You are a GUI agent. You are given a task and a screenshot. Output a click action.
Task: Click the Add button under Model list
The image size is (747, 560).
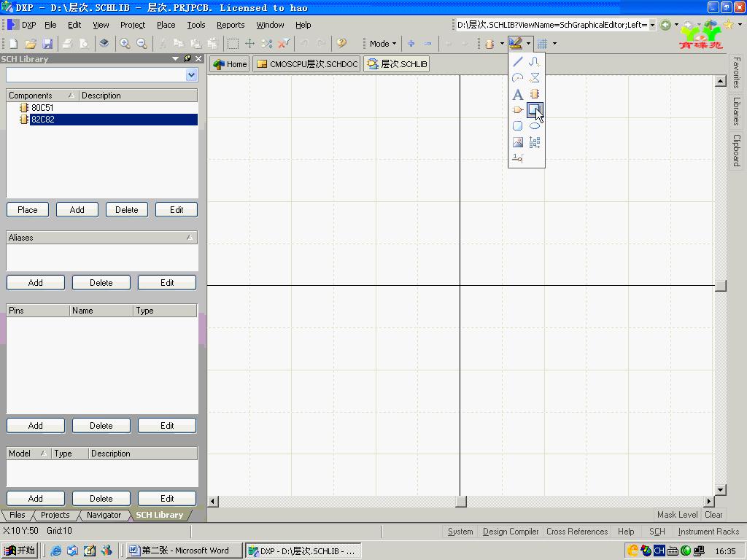click(x=35, y=499)
